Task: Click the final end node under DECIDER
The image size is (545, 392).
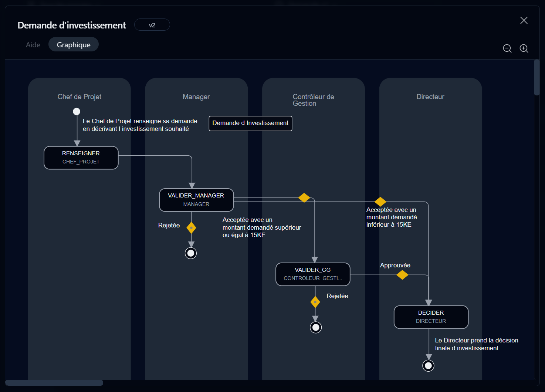Action: [428, 366]
